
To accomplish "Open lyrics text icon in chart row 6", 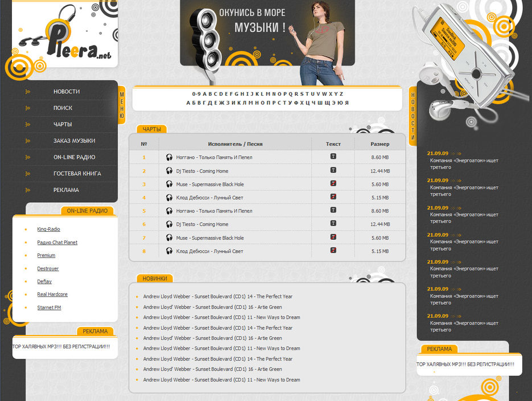I will 333,223.
